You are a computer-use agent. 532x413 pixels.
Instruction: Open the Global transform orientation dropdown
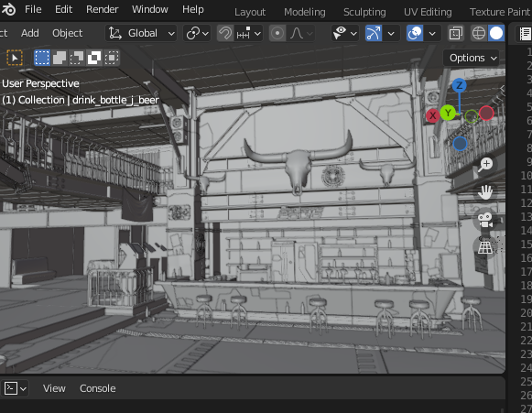point(141,33)
